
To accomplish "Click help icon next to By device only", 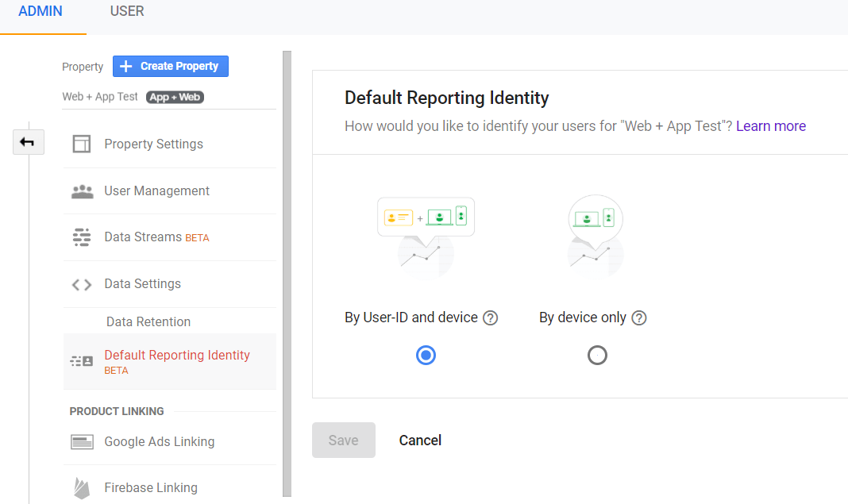I will click(x=639, y=318).
